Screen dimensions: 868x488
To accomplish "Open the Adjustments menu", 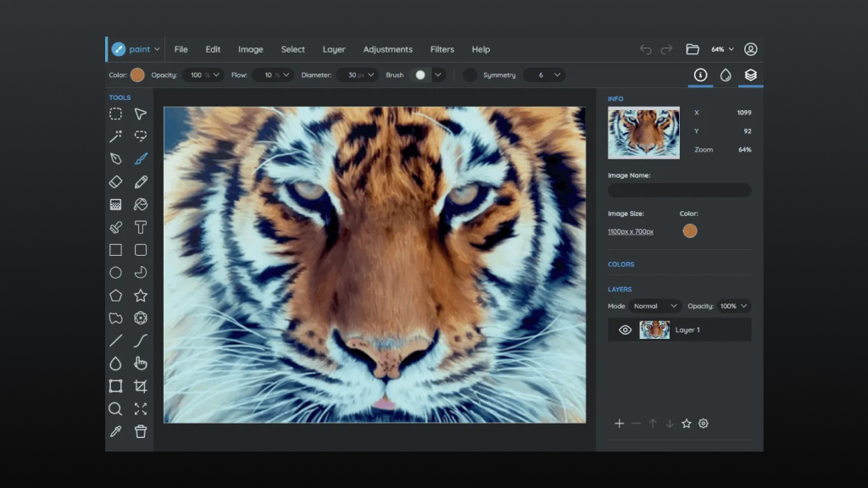I will tap(387, 49).
